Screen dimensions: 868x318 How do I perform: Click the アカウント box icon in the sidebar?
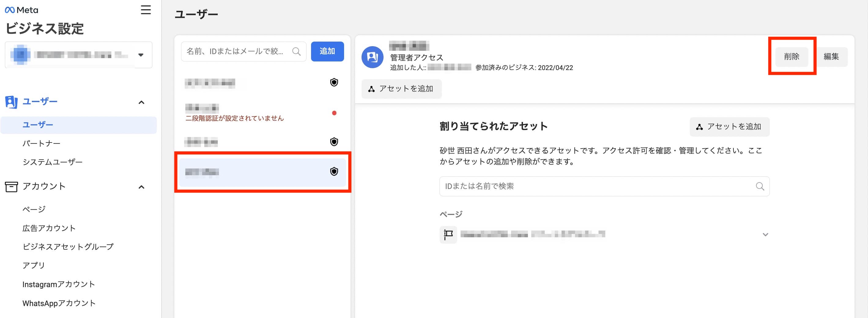(11, 187)
